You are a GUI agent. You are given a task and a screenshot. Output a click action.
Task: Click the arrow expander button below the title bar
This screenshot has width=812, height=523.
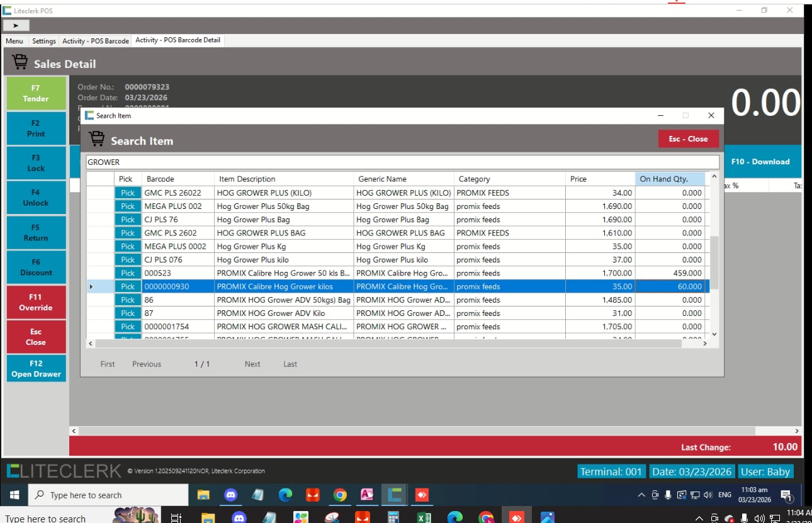[16, 25]
